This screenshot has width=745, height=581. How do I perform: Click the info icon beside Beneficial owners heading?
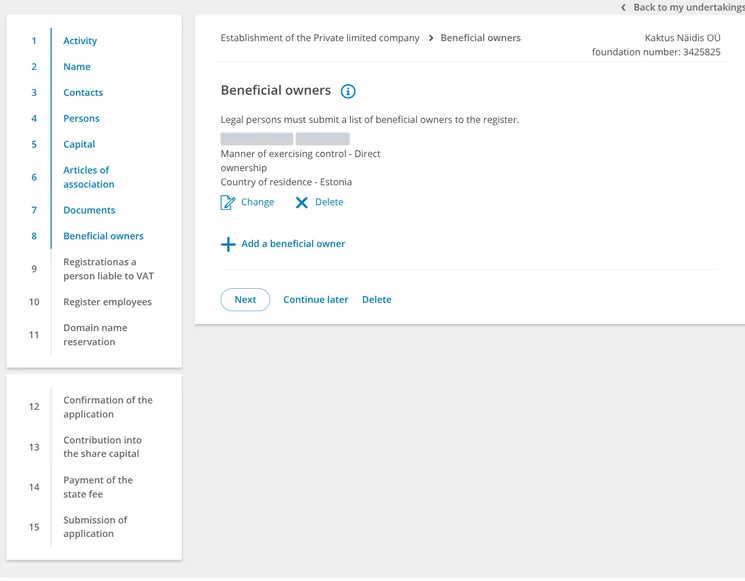click(x=348, y=91)
